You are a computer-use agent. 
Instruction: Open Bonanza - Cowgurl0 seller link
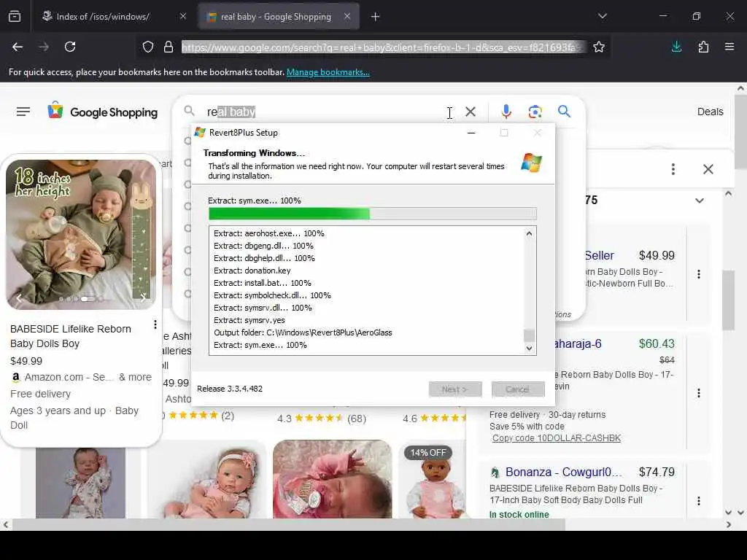click(x=564, y=472)
